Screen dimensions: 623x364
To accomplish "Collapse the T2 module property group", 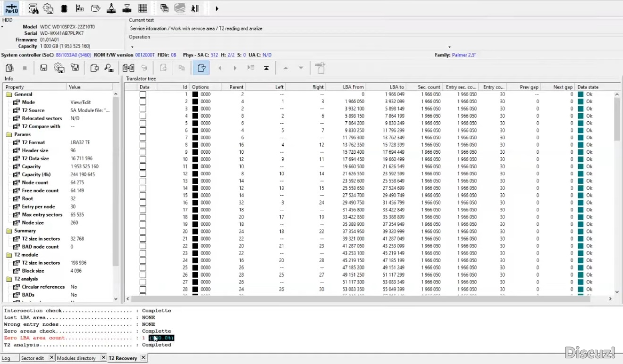I will pos(9,255).
